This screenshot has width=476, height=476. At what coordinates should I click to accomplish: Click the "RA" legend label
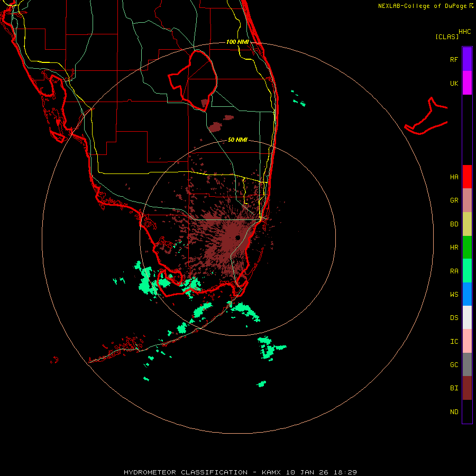pyautogui.click(x=454, y=271)
